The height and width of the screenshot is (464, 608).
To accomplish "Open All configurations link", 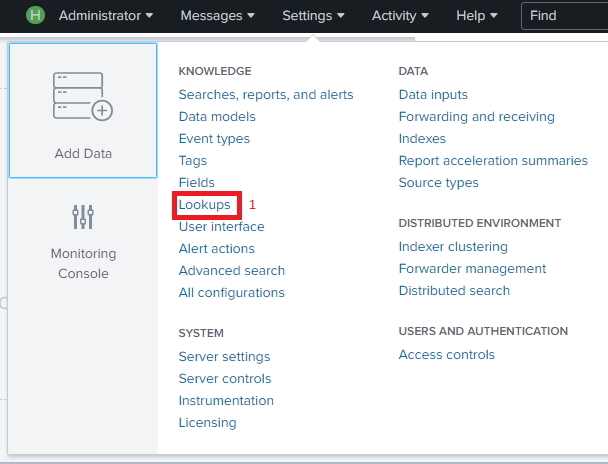I will [x=232, y=293].
